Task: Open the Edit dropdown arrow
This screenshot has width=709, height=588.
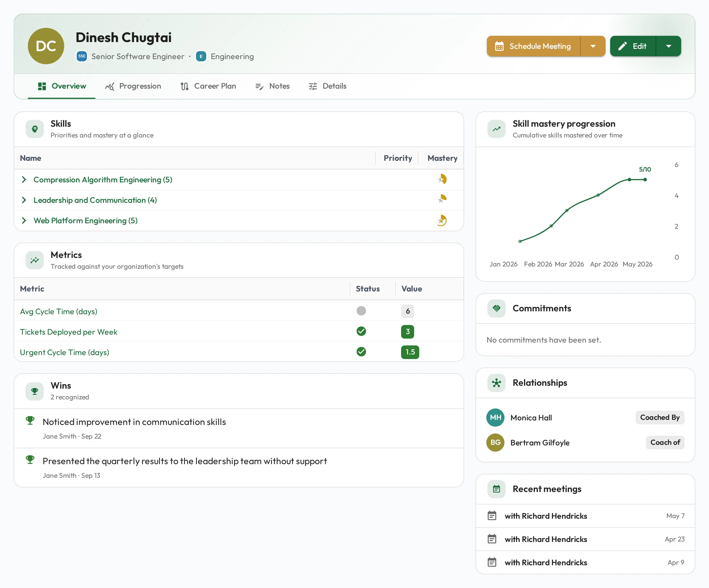Action: 668,46
